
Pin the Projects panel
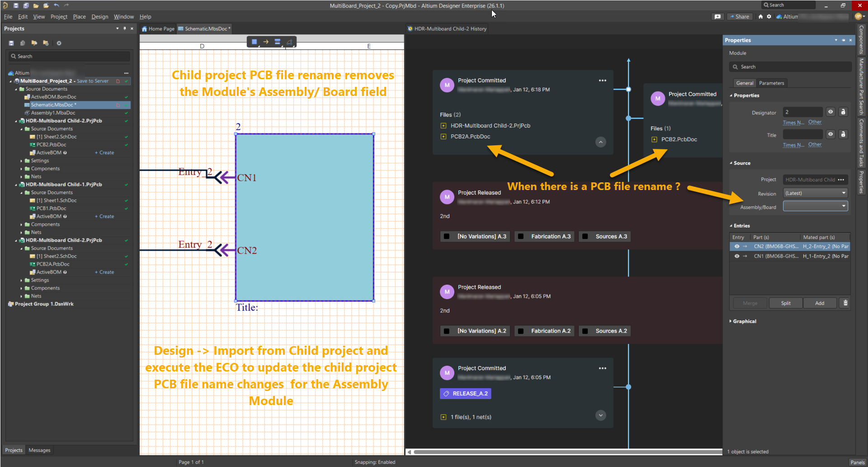point(125,29)
